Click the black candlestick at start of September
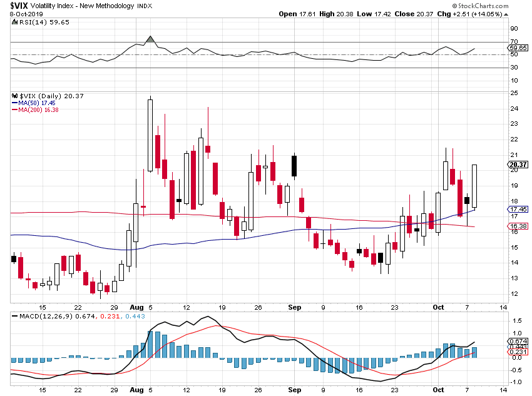This screenshot has height=396, width=532. 294,166
